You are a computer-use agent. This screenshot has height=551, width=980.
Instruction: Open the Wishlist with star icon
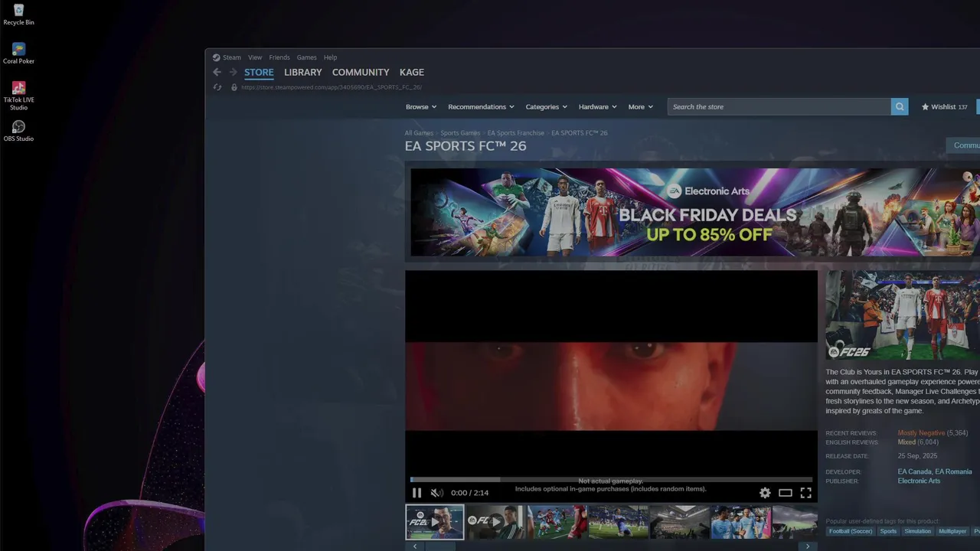point(944,107)
